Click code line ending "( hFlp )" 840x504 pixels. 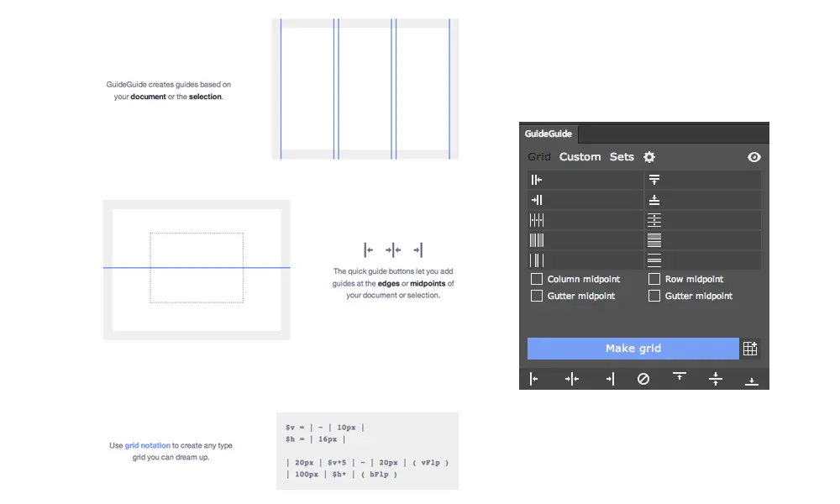tap(341, 475)
